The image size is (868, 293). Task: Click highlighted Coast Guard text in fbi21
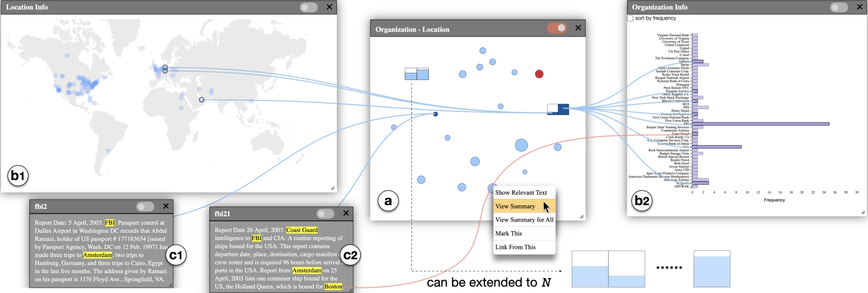(302, 230)
